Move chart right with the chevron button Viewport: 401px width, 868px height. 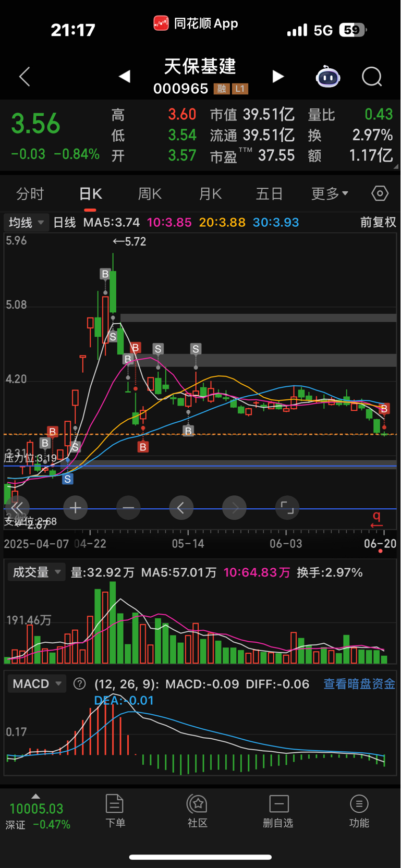coord(235,508)
